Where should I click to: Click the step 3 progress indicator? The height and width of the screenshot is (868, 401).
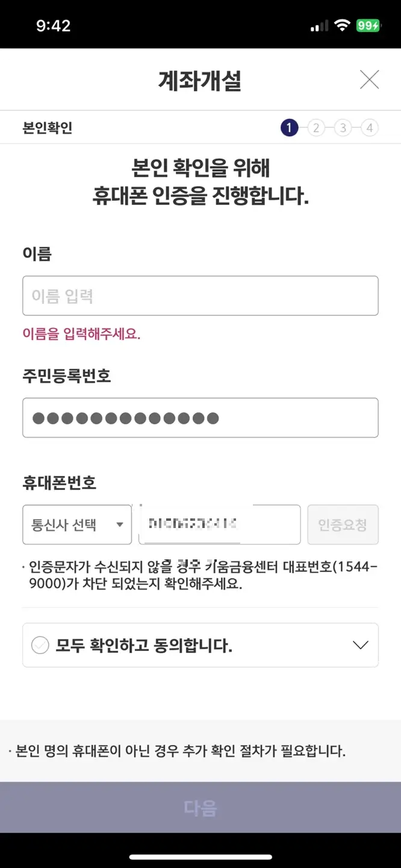(343, 128)
